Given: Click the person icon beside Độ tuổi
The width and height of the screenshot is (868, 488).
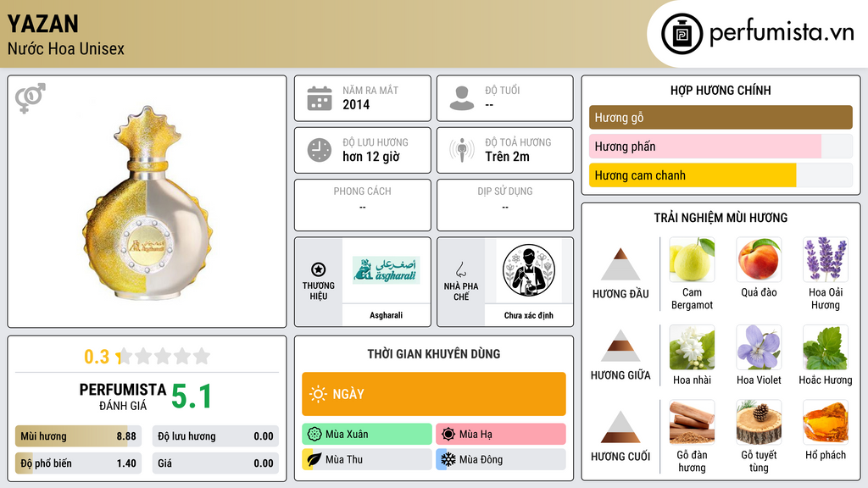Looking at the screenshot, I should [462, 98].
